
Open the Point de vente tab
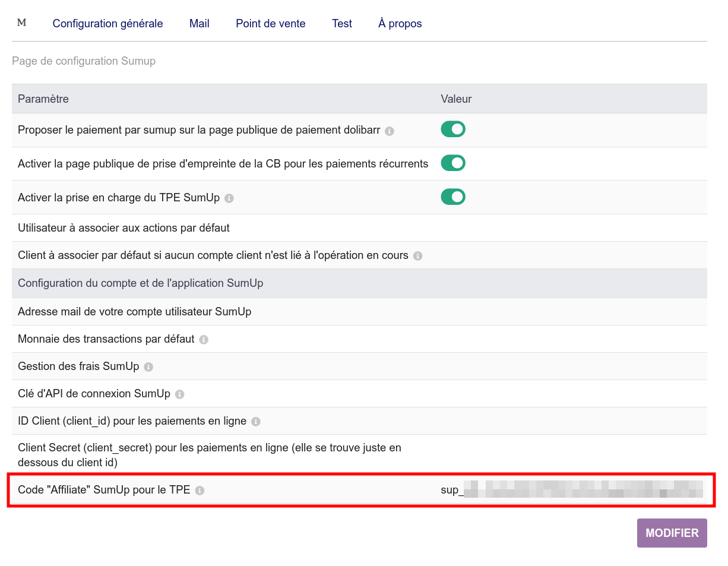[x=271, y=24]
